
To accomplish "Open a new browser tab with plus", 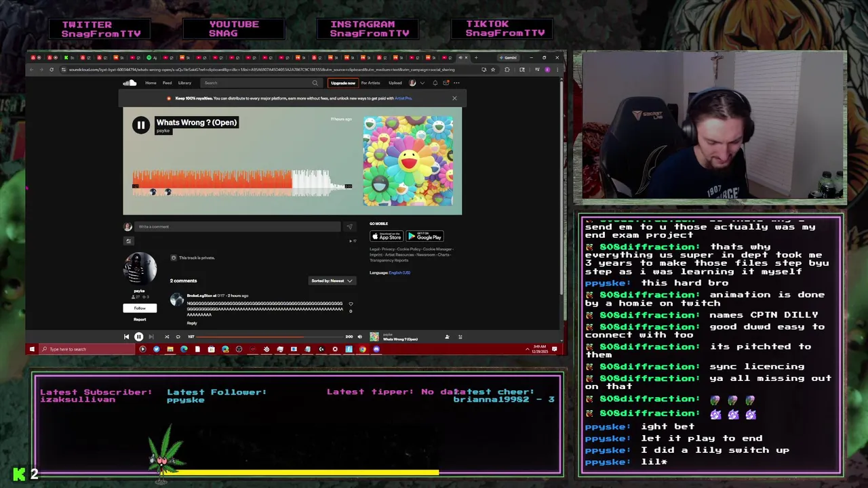I will pos(475,58).
